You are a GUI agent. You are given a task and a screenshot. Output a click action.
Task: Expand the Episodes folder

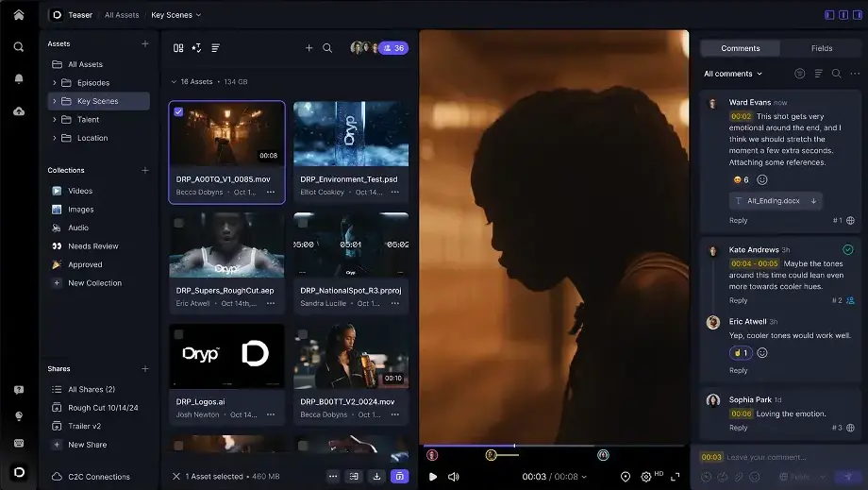[x=55, y=83]
